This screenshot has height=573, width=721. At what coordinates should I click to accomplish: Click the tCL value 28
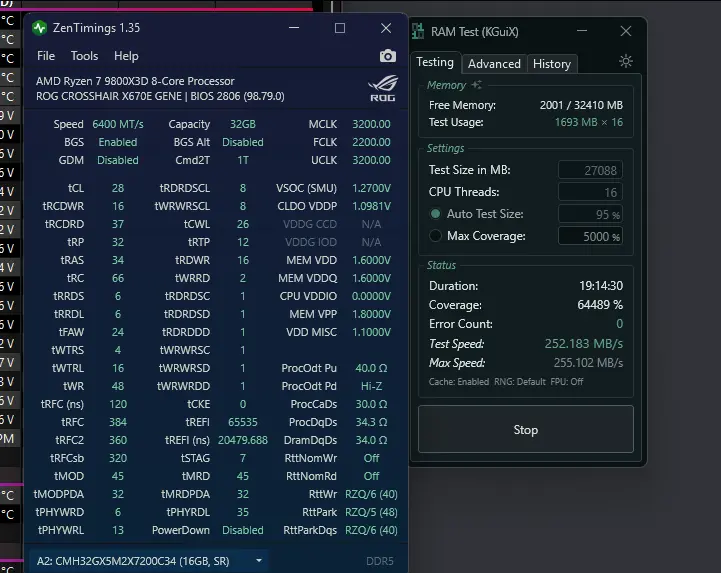point(118,188)
